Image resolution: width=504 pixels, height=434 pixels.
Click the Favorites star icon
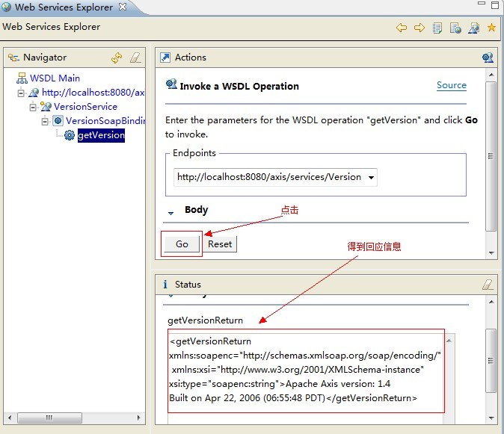coord(491,28)
